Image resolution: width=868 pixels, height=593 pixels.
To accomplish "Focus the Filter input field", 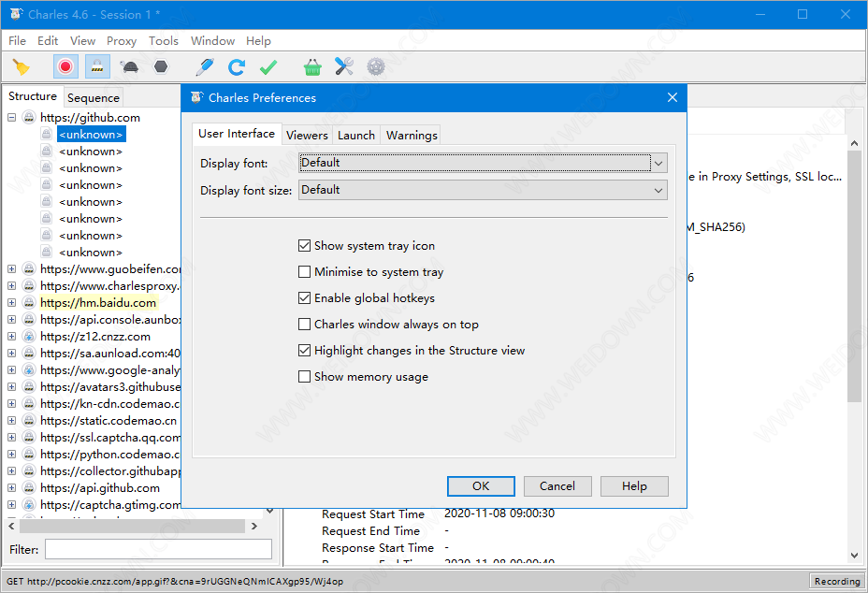I will click(158, 549).
